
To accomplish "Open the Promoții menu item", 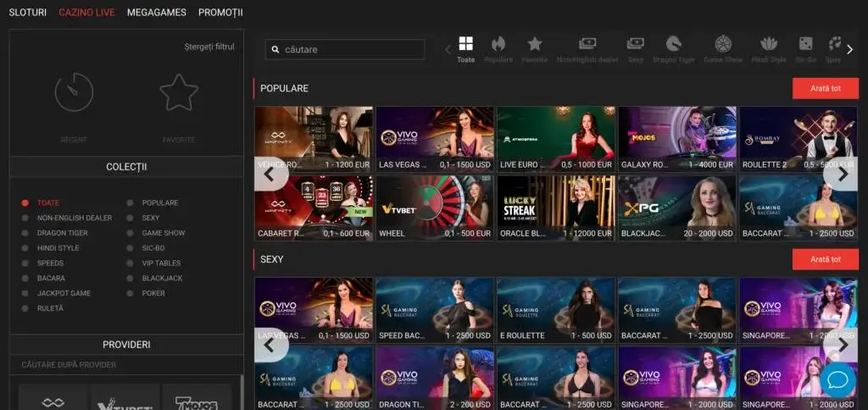I will (x=220, y=12).
